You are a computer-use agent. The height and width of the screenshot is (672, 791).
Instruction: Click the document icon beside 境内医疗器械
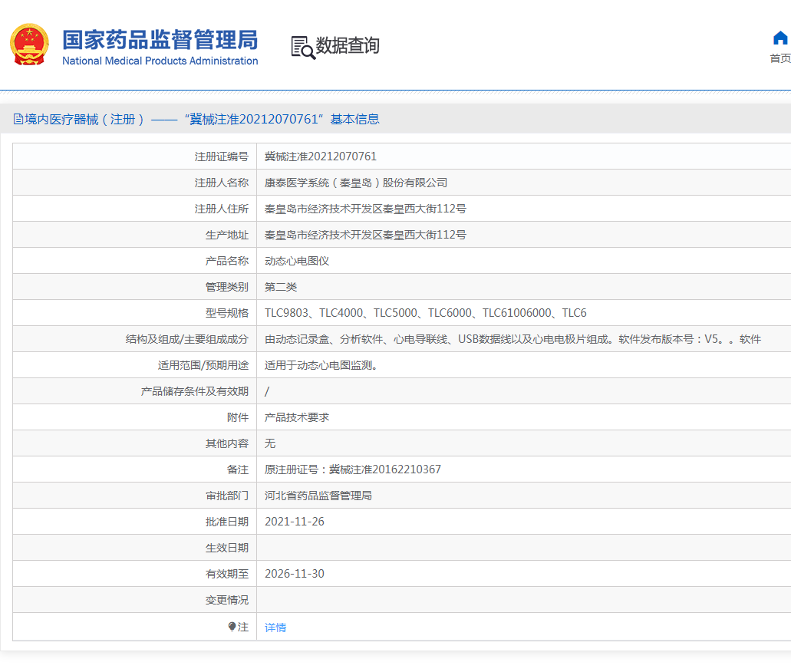pyautogui.click(x=18, y=119)
